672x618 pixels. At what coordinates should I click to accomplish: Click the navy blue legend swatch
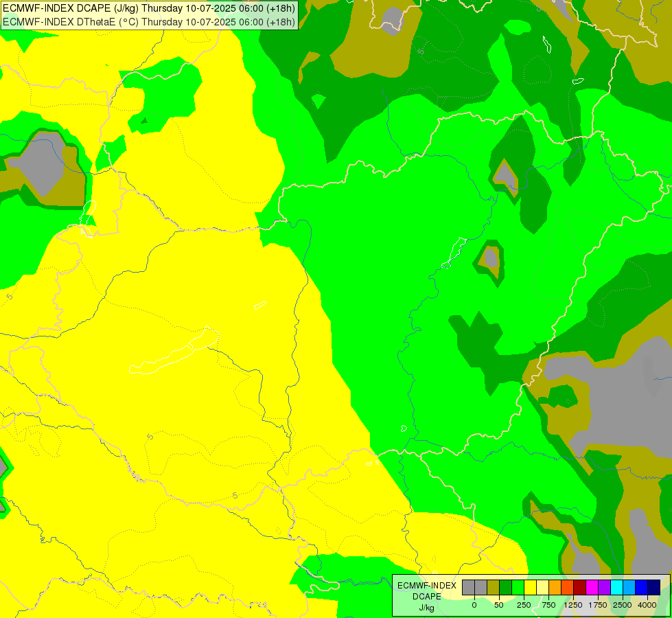point(654,588)
